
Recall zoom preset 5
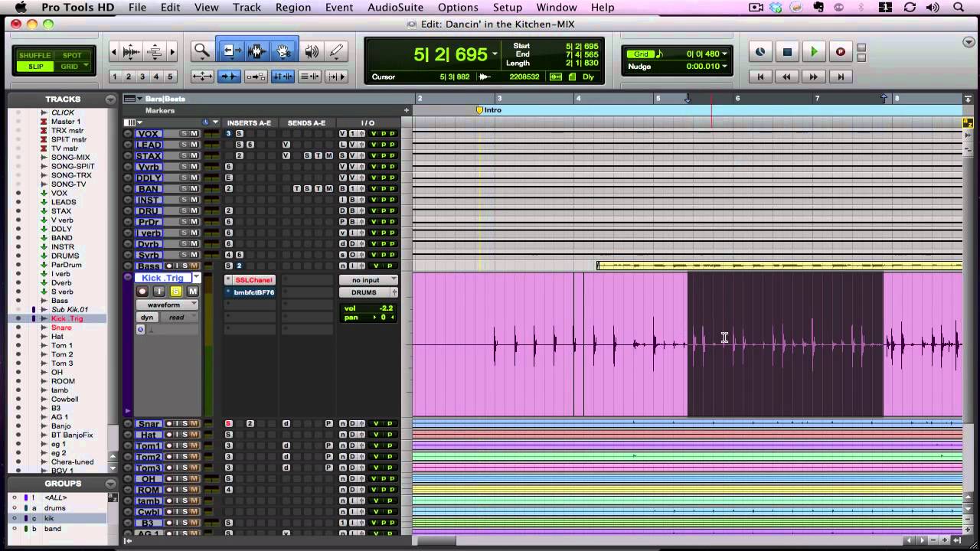(x=170, y=77)
